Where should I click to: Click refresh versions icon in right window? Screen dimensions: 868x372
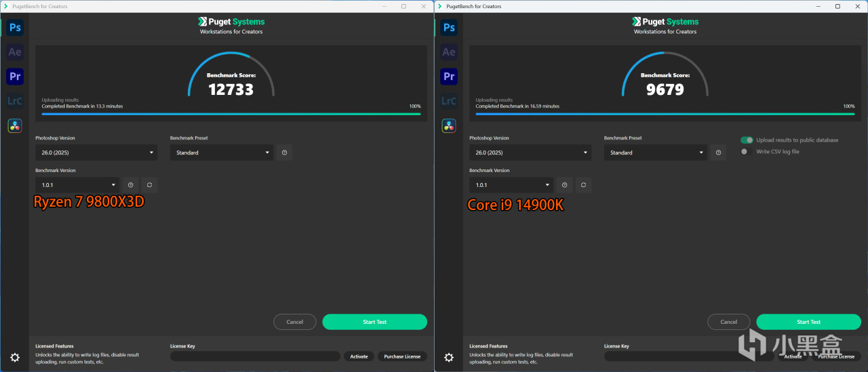(583, 185)
